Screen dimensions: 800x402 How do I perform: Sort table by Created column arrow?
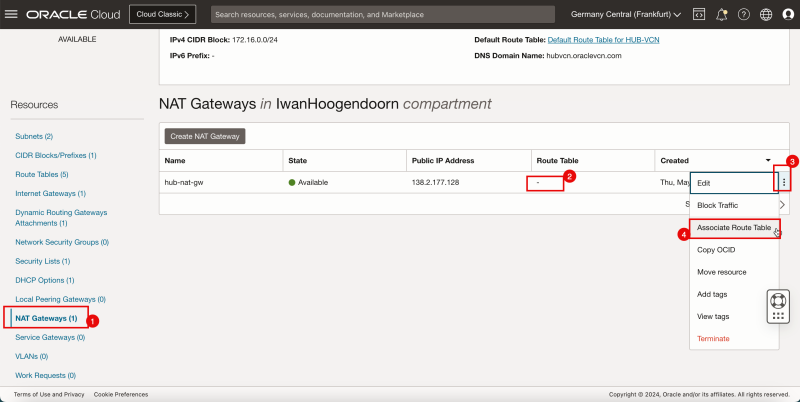tap(768, 160)
